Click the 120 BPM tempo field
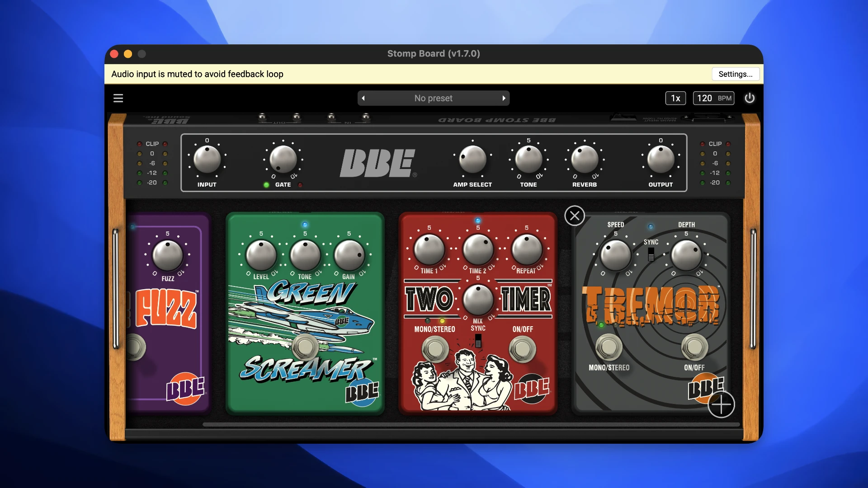868x488 pixels. 713,98
